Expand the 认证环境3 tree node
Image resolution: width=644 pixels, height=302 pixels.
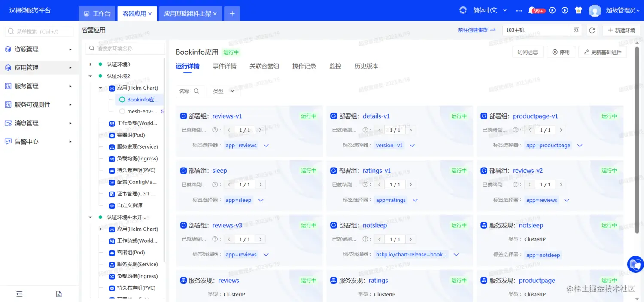pyautogui.click(x=90, y=64)
